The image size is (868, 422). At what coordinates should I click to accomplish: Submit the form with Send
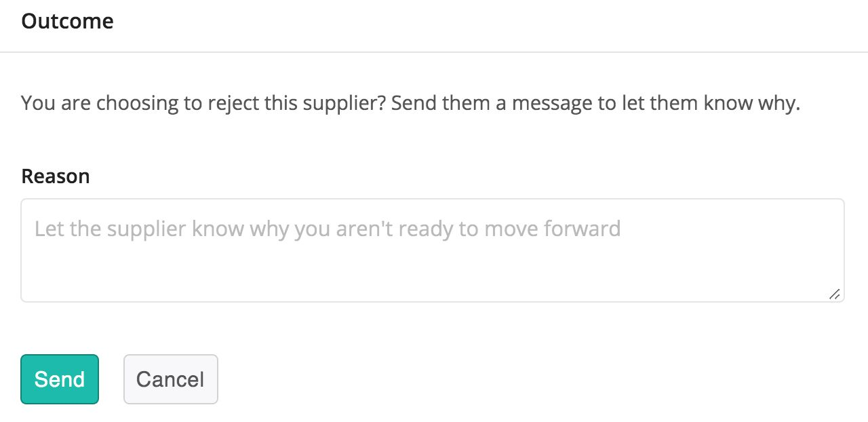pyautogui.click(x=60, y=379)
